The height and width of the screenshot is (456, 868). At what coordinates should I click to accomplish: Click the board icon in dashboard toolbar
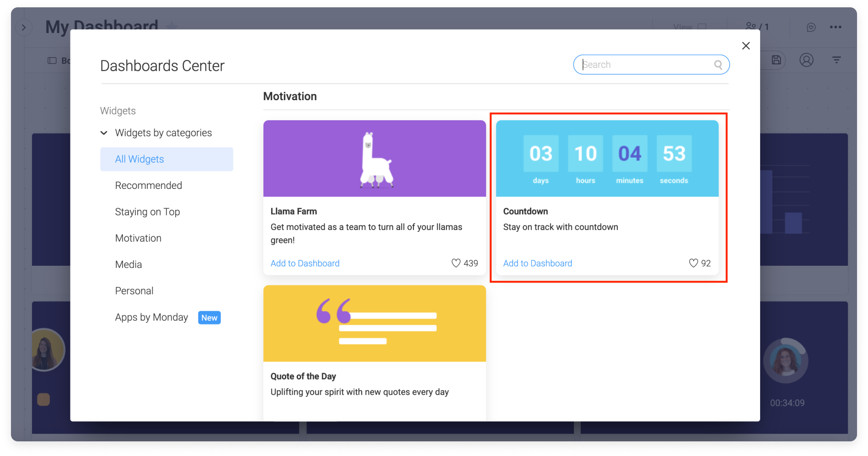[52, 60]
